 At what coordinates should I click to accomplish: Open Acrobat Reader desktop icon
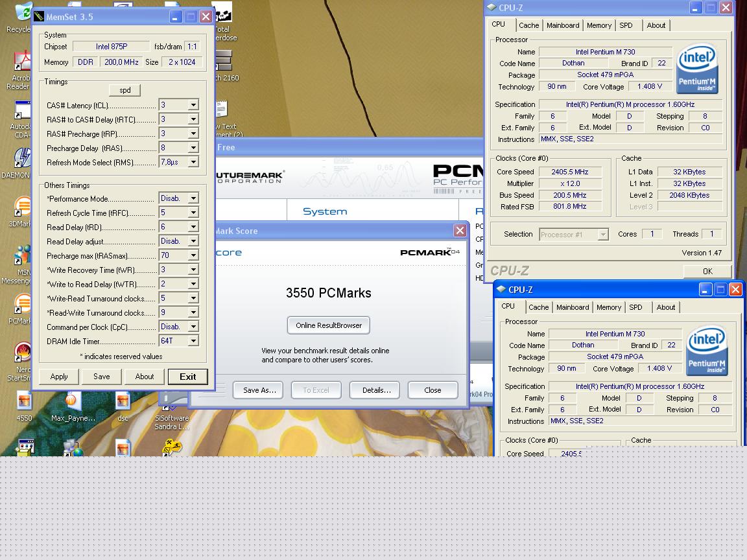point(22,60)
